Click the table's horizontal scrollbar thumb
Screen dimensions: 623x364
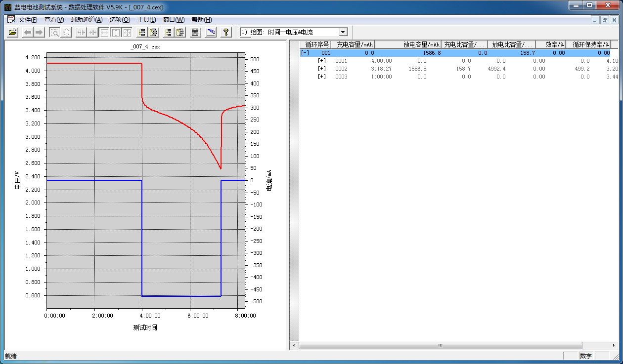point(441,346)
